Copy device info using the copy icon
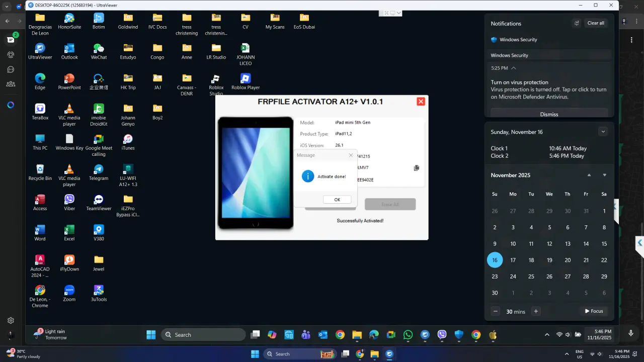 416,168
